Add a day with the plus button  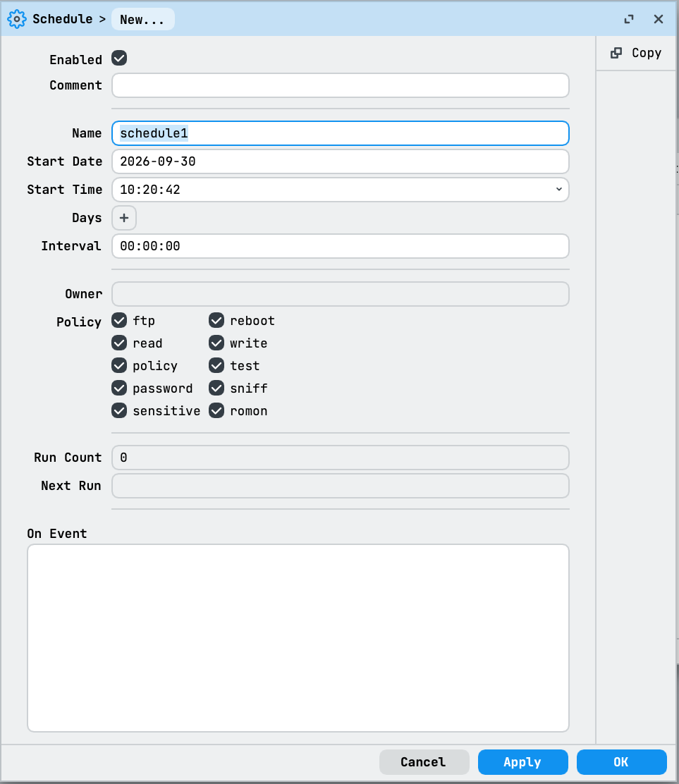point(124,218)
